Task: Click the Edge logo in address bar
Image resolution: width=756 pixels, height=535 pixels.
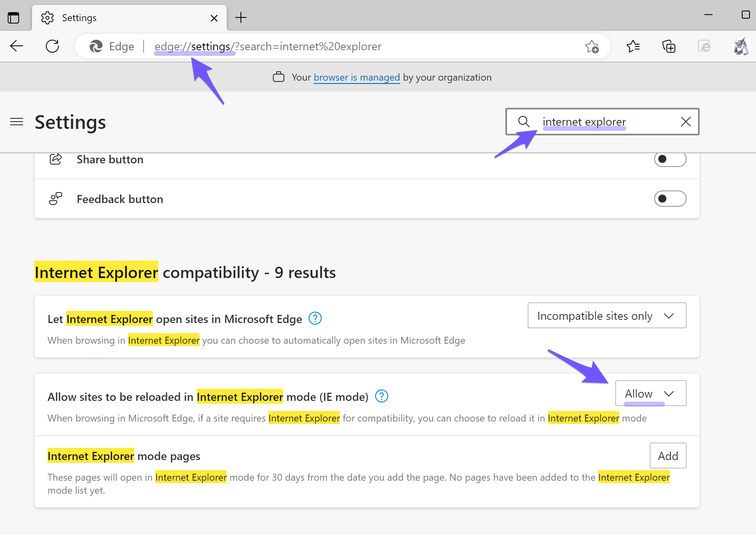Action: point(96,47)
